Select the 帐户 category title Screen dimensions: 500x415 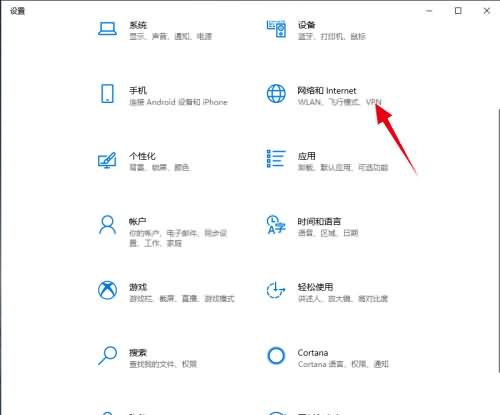pyautogui.click(x=138, y=221)
